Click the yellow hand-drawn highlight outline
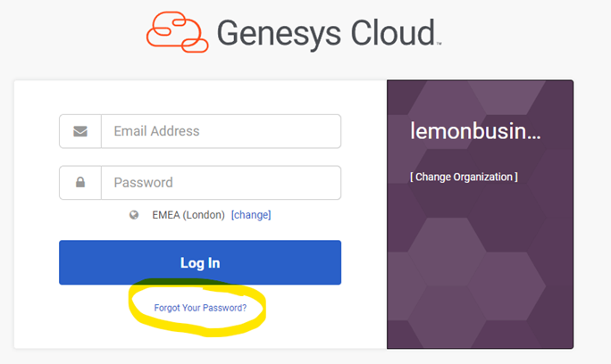Screen dimensions: 611x364 point(136,302)
